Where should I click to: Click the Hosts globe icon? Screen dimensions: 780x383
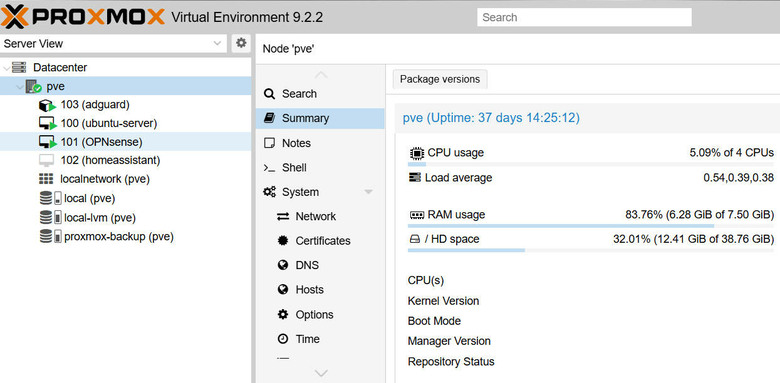(283, 289)
